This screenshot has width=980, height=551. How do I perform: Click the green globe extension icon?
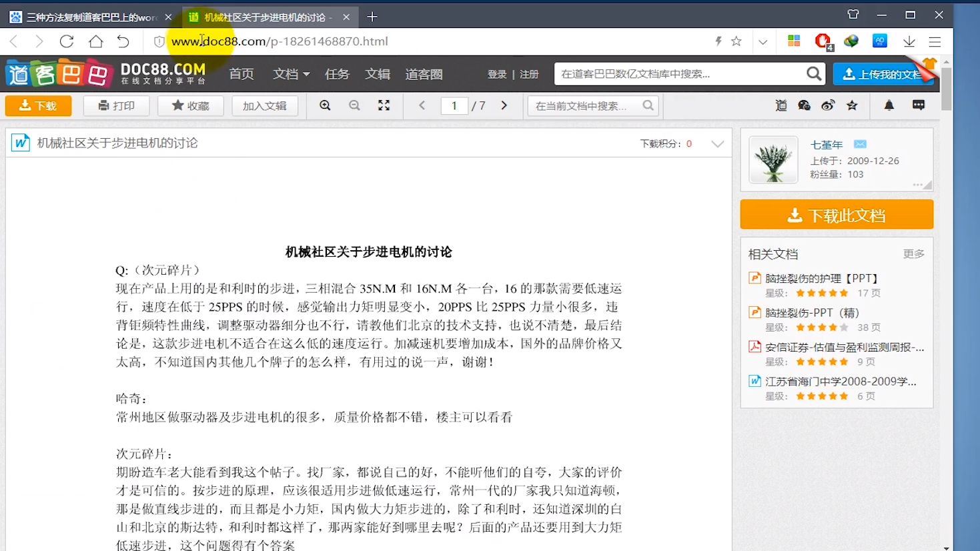point(851,41)
